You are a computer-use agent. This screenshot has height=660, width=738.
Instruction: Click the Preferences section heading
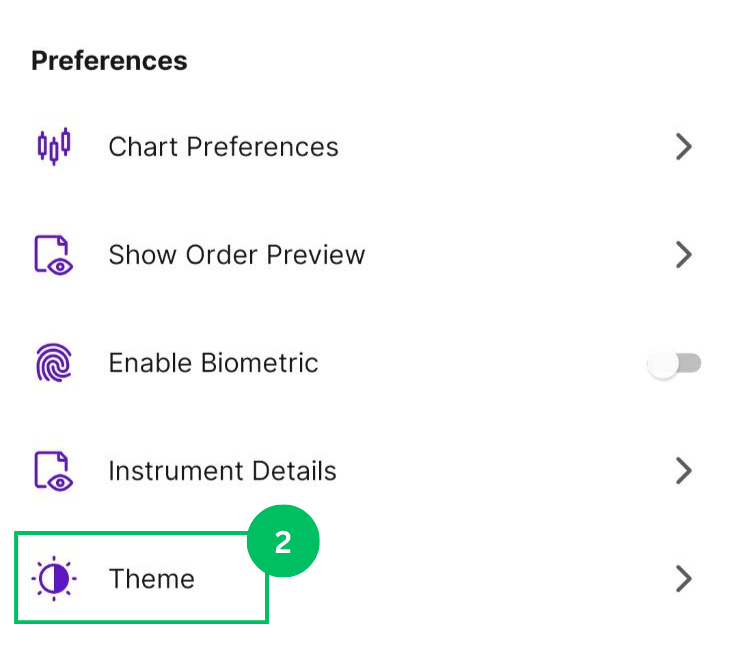pyautogui.click(x=109, y=61)
